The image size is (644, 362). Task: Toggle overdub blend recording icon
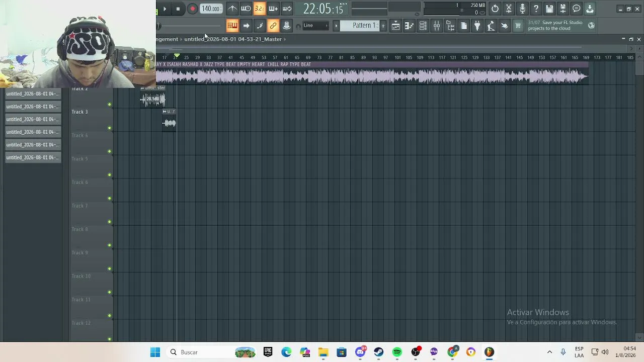[273, 9]
